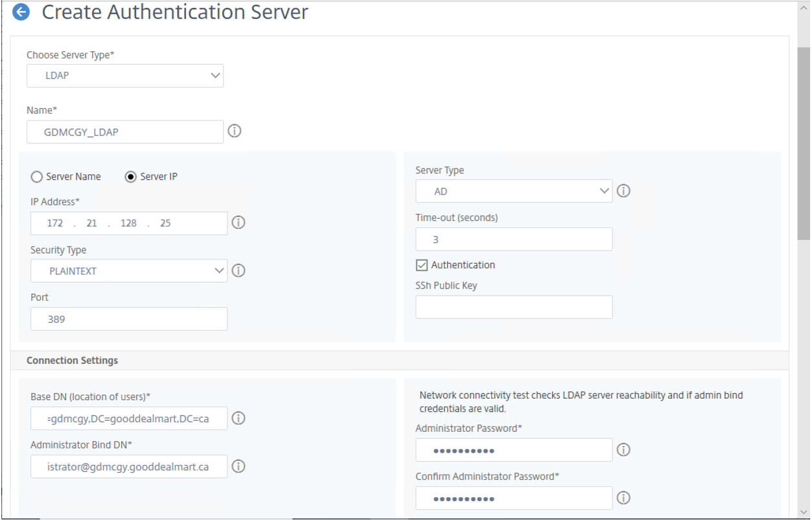812x520 pixels.
Task: Click the first IP octet 172
Action: (x=55, y=223)
